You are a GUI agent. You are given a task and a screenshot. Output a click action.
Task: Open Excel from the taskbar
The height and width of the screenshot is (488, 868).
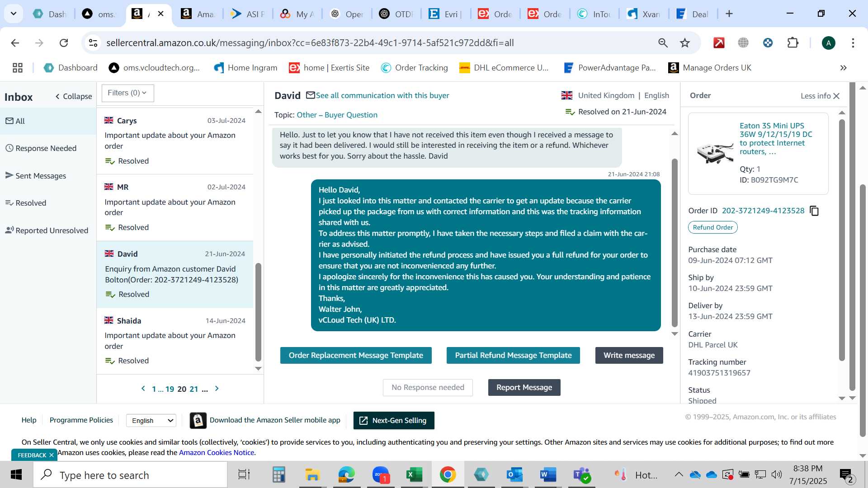(x=414, y=475)
